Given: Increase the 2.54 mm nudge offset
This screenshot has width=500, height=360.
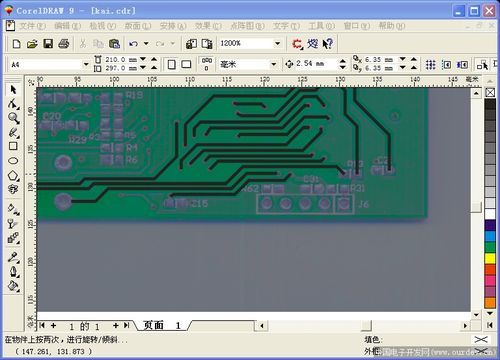Looking at the screenshot, I should pyautogui.click(x=343, y=61).
